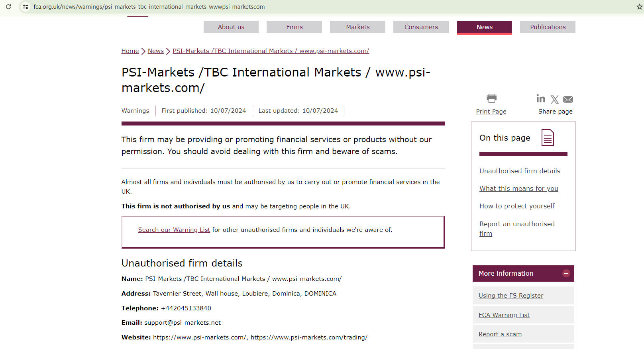The height and width of the screenshot is (349, 644).
Task: Open FCA Warning List link
Action: pyautogui.click(x=504, y=315)
